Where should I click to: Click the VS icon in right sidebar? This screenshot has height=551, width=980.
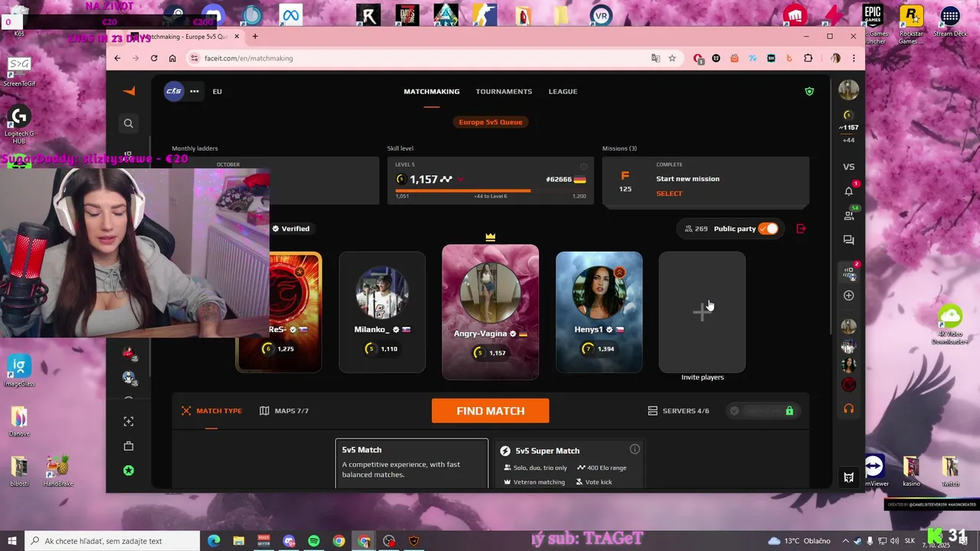tap(848, 167)
